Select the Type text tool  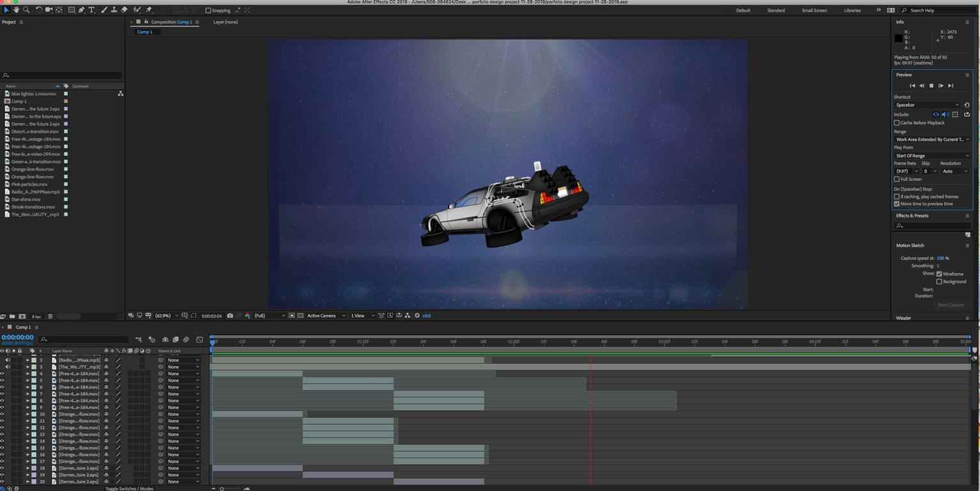(x=91, y=10)
